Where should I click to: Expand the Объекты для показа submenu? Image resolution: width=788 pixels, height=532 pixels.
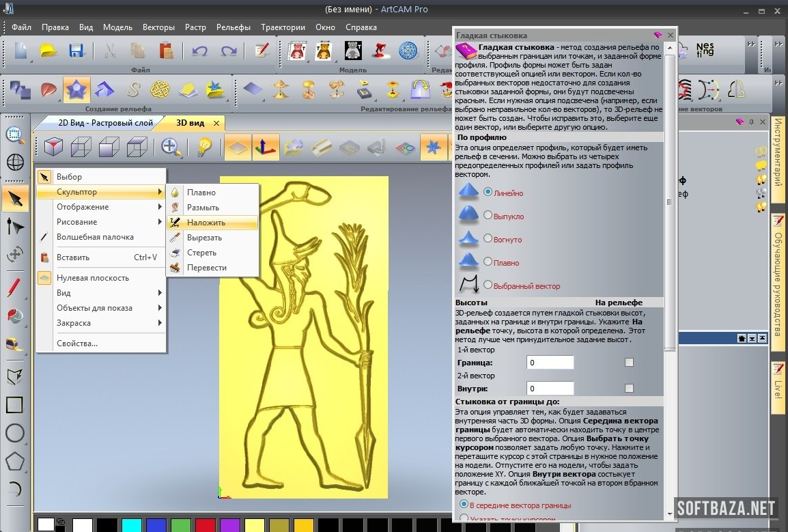(x=100, y=308)
